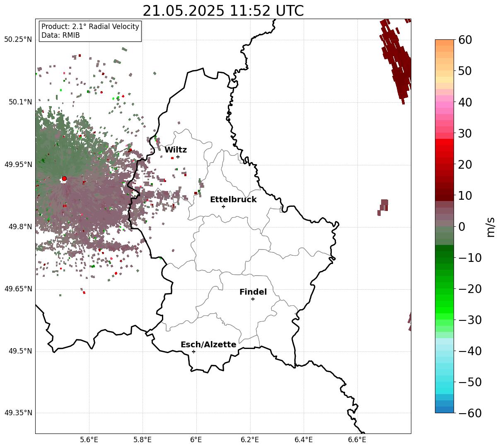Click the colorbar tick label 20
The height and width of the screenshot is (448, 500).
pyautogui.click(x=465, y=164)
